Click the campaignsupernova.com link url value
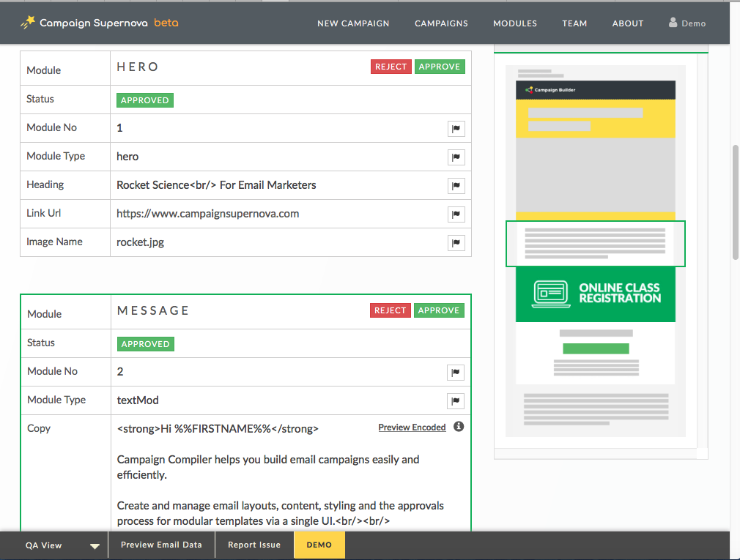This screenshot has width=740, height=560. (207, 214)
